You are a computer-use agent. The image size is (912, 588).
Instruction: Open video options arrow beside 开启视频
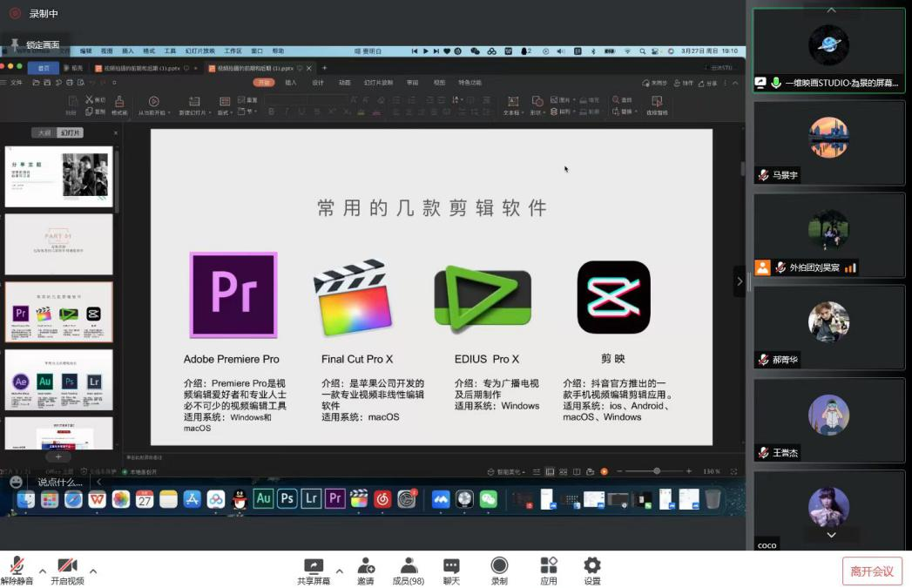click(x=93, y=571)
